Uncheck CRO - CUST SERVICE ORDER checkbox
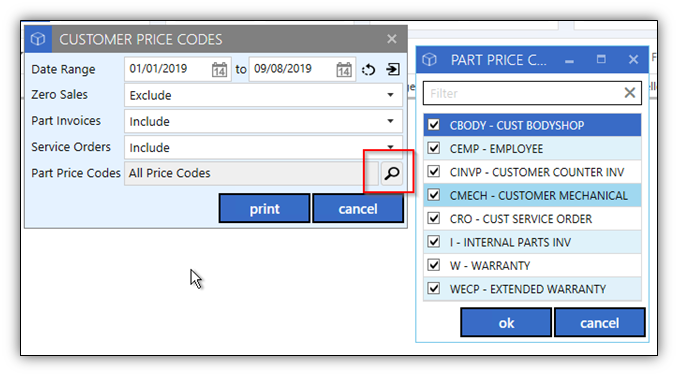The height and width of the screenshot is (376, 678). 434,218
